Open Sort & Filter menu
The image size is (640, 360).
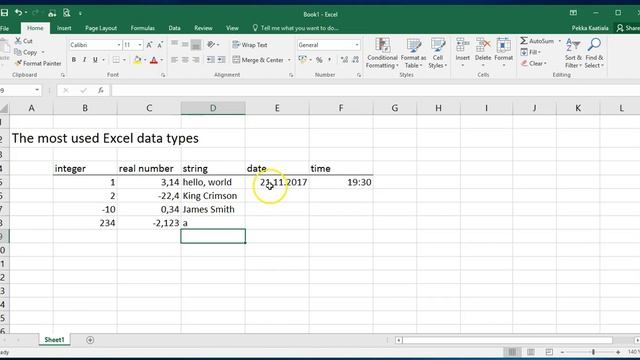573,53
